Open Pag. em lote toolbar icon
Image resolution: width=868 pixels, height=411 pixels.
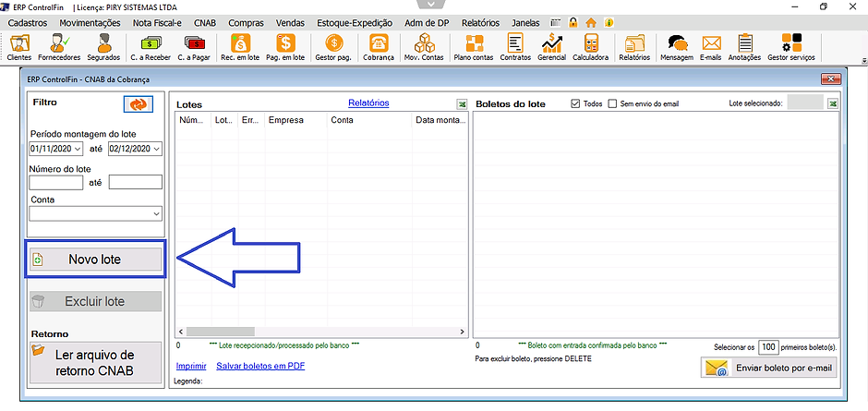(x=285, y=47)
